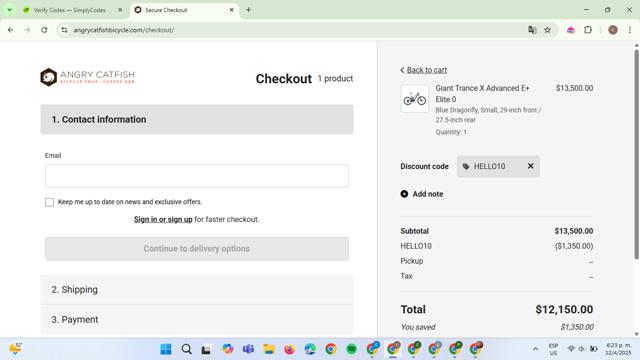The image size is (640, 360).
Task: Open taskbar clock and date
Action: point(618,349)
